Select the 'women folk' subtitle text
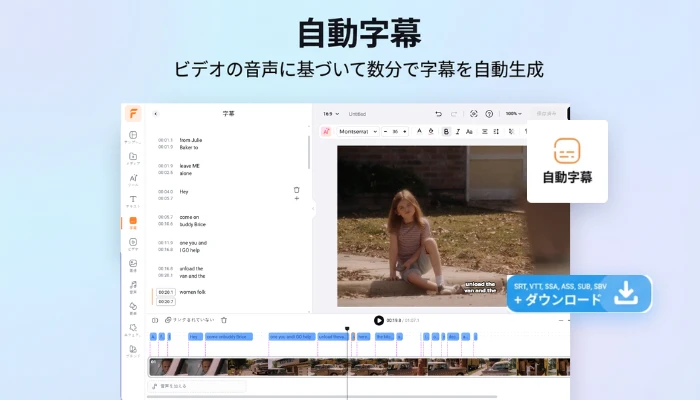 coord(192,292)
